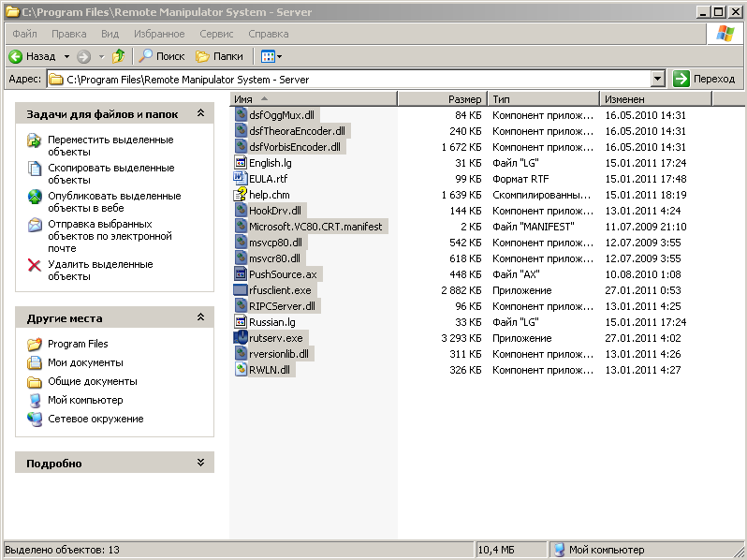Open the Мои документы link
The width and height of the screenshot is (747, 560).
(x=85, y=362)
